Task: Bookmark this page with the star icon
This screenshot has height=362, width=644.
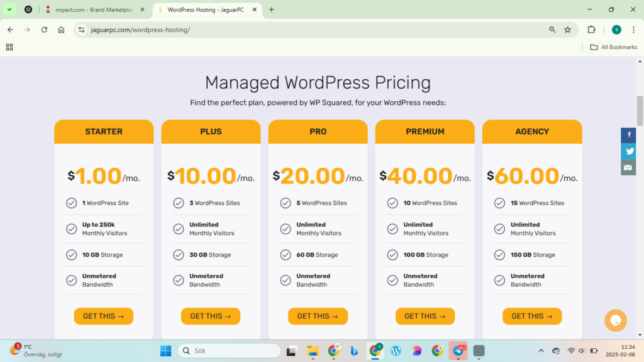Action: click(568, 30)
